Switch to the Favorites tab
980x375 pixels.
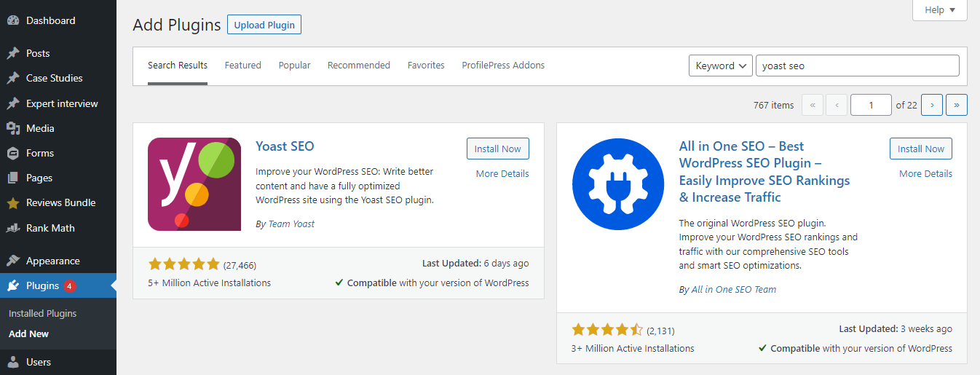(x=426, y=66)
